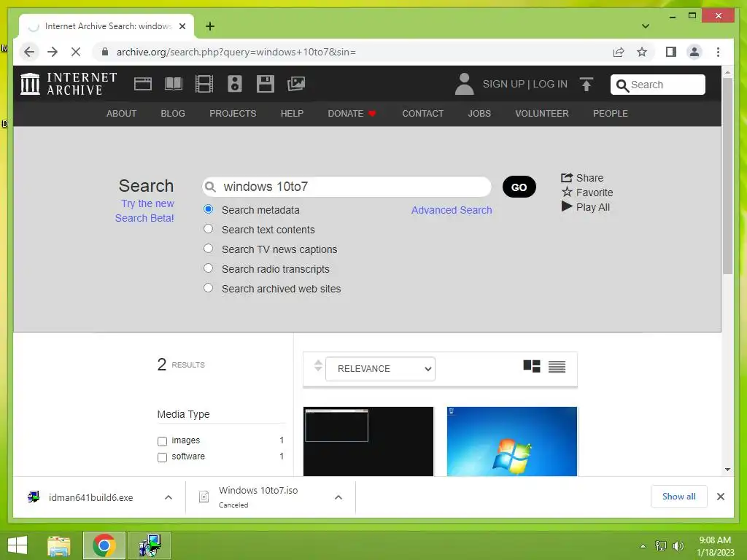Image resolution: width=747 pixels, height=560 pixels.
Task: Click the header Search box
Action: click(x=658, y=85)
